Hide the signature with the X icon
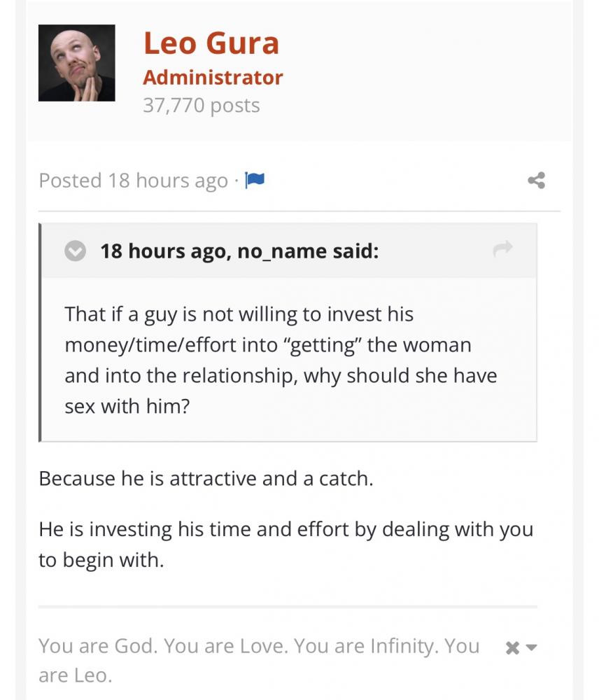 [512, 648]
